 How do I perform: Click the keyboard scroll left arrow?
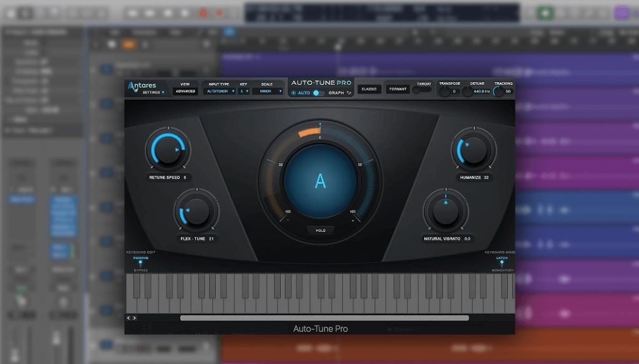tap(129, 318)
